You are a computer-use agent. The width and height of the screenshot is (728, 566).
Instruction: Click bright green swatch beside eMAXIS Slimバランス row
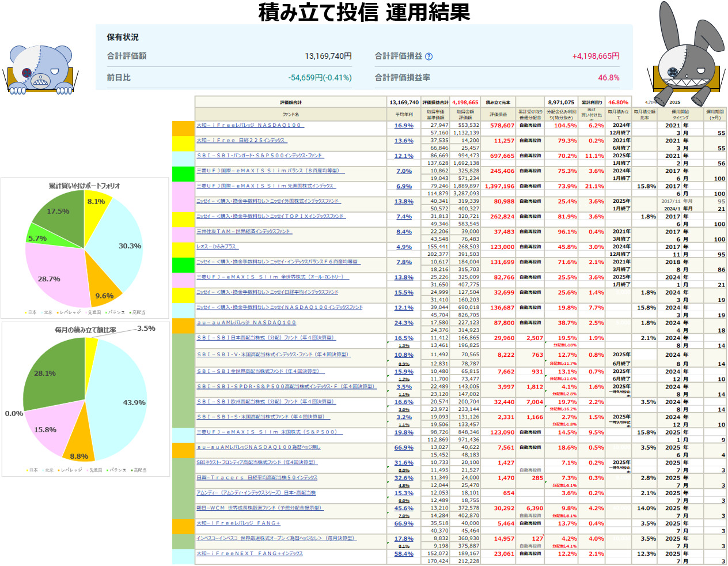tap(183, 174)
